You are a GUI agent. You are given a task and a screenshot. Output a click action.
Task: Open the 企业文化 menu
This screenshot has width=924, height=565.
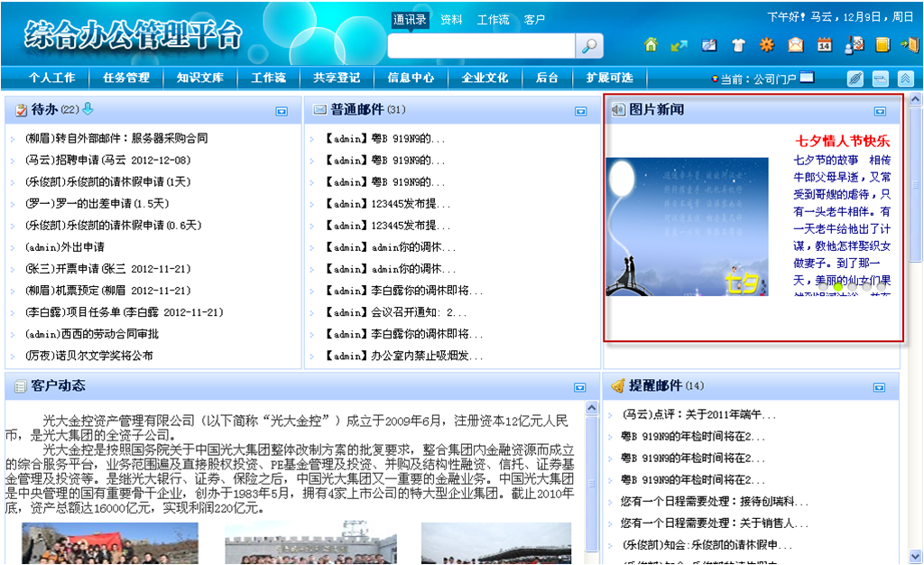(x=485, y=78)
